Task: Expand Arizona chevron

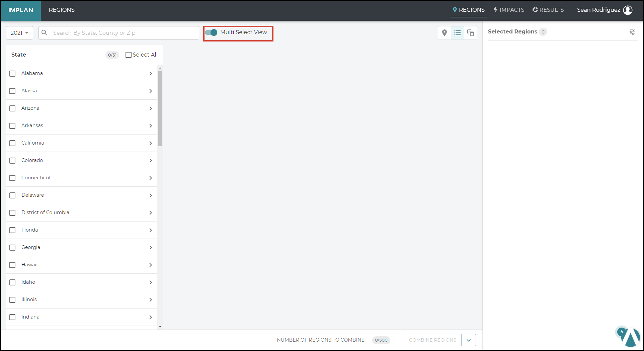Action: 151,108
